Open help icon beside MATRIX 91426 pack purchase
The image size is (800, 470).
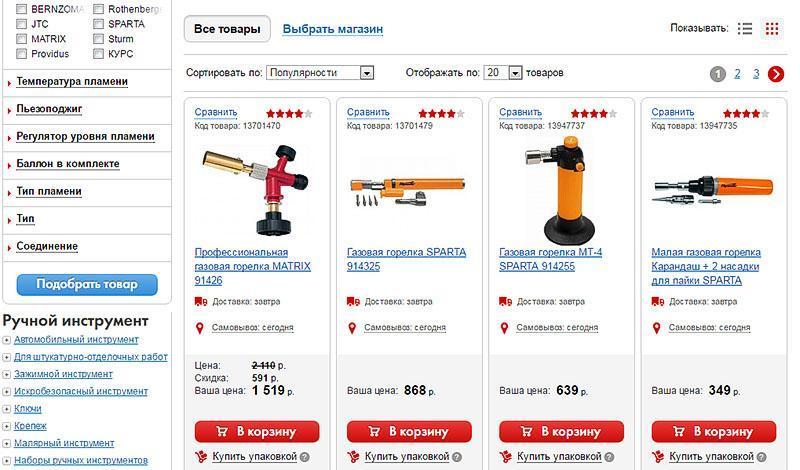(x=305, y=457)
